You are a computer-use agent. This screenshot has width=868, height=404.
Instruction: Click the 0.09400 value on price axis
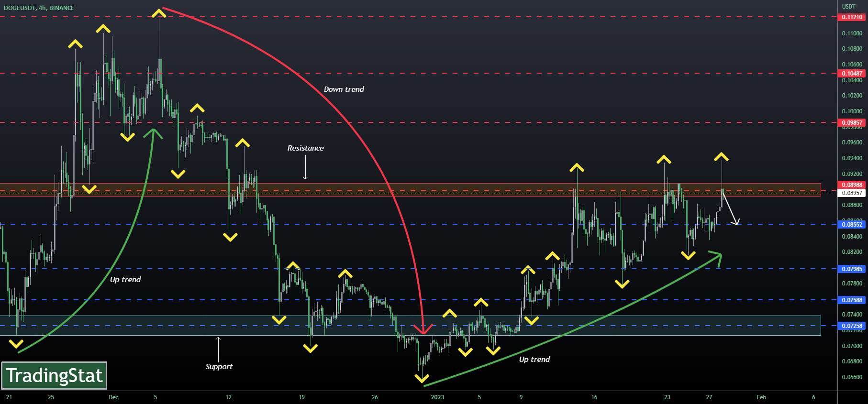(852, 158)
